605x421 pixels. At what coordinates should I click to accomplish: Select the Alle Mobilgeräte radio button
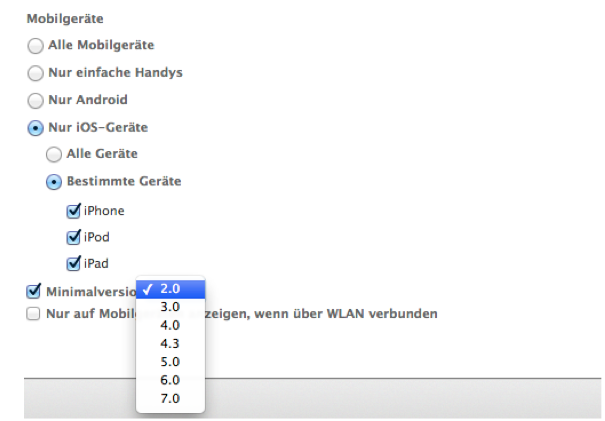coord(35,46)
